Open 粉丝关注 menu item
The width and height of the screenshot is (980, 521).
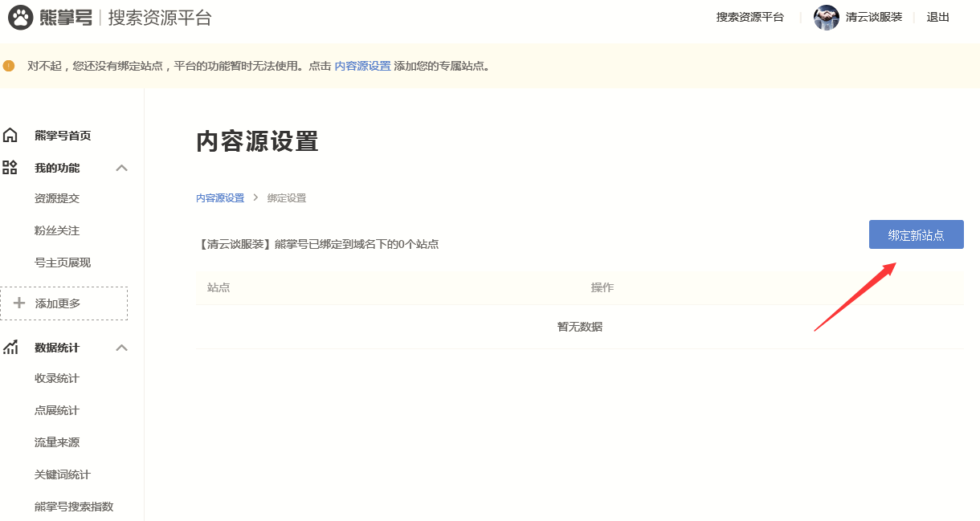57,230
